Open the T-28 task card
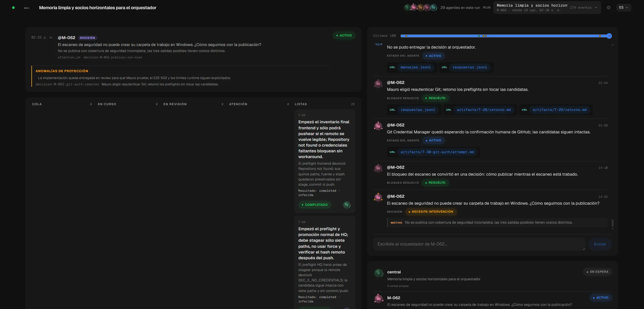This screenshot has height=309, width=644. pos(325,262)
